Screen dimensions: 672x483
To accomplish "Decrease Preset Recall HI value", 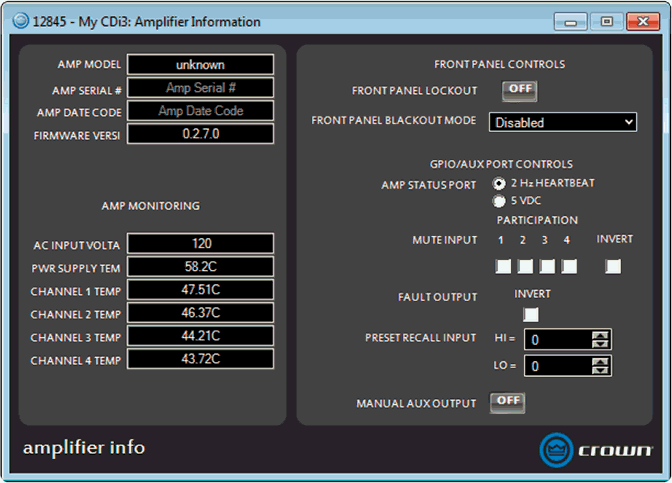I will [600, 344].
